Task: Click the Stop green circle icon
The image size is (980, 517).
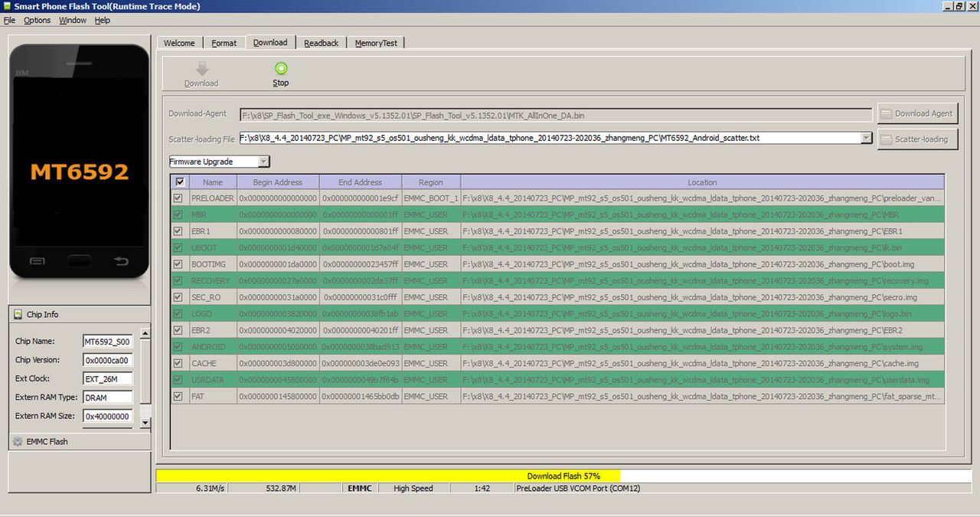Action: click(281, 68)
